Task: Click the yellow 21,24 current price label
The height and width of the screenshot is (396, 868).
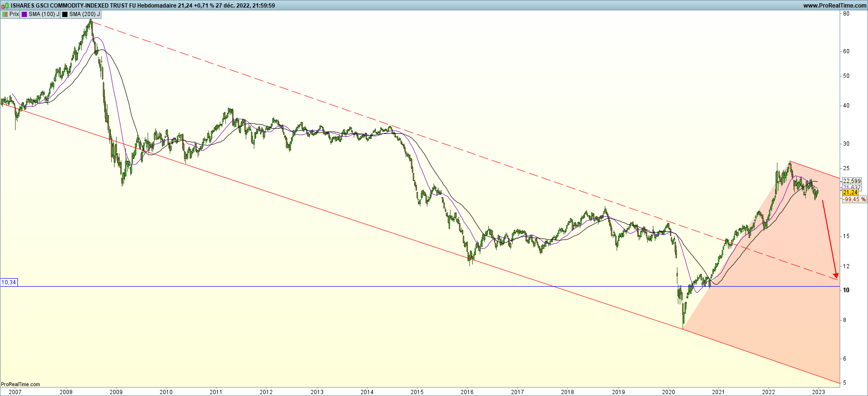Action: point(850,193)
